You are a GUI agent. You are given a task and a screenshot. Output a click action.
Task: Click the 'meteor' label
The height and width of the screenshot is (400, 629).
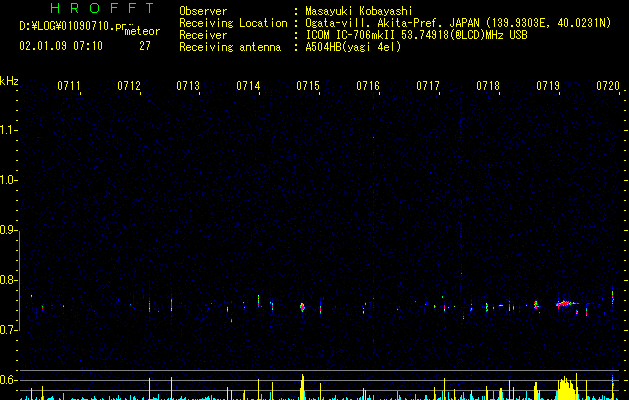pyautogui.click(x=142, y=31)
